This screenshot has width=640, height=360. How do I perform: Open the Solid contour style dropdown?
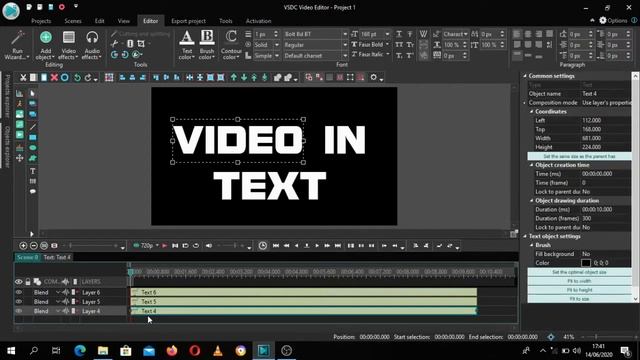point(277,45)
